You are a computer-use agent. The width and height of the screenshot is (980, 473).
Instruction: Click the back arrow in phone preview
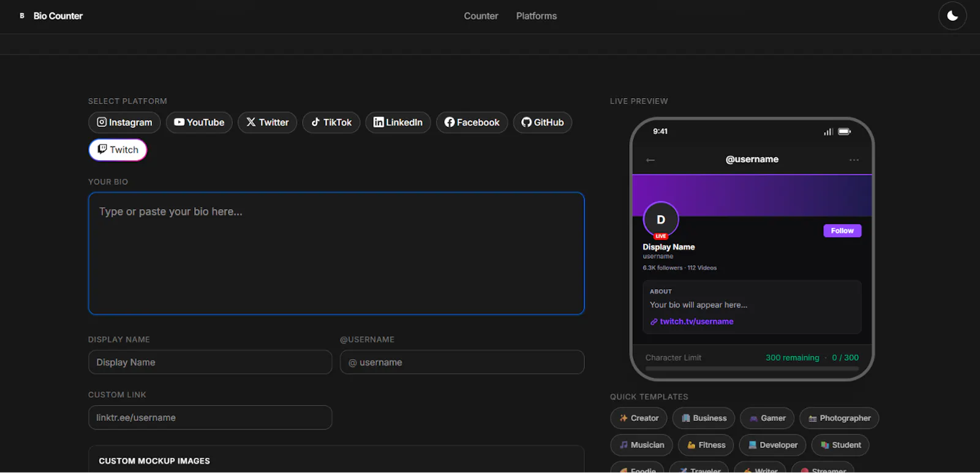click(x=650, y=160)
